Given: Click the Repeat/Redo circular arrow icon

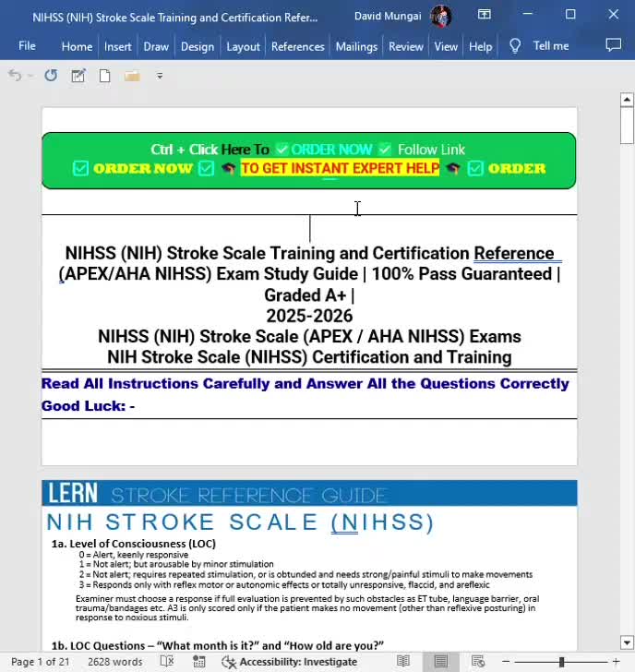Looking at the screenshot, I should tap(51, 76).
